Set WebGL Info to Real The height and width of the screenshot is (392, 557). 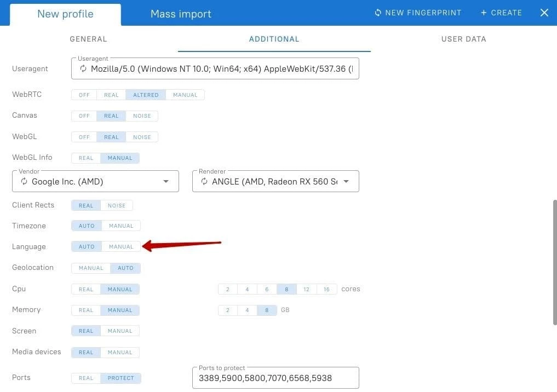tap(86, 158)
